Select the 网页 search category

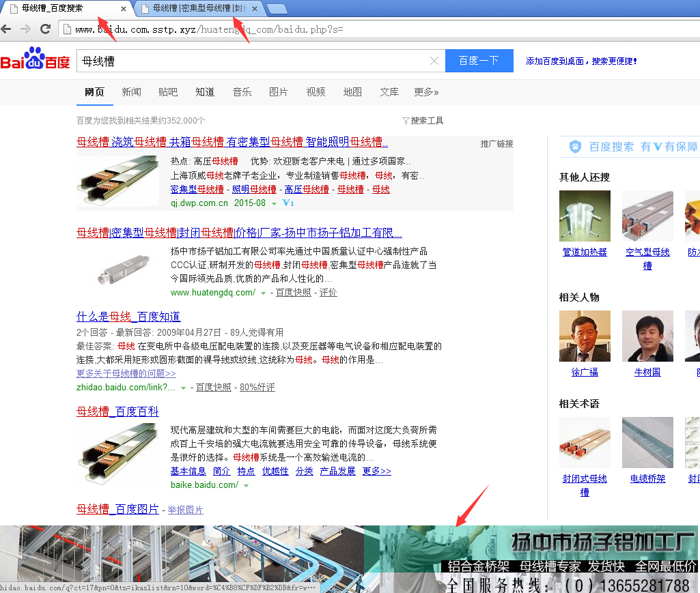pyautogui.click(x=94, y=92)
